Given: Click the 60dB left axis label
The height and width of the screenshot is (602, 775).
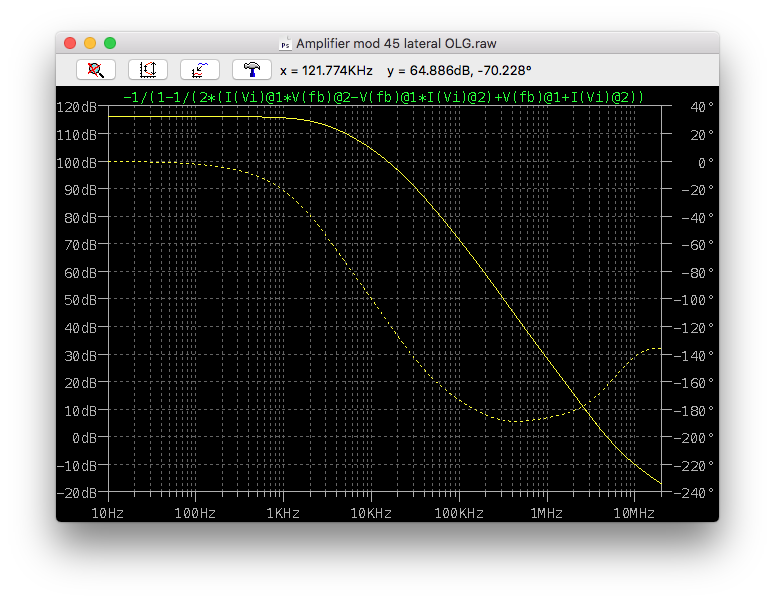Looking at the screenshot, I should (x=81, y=272).
